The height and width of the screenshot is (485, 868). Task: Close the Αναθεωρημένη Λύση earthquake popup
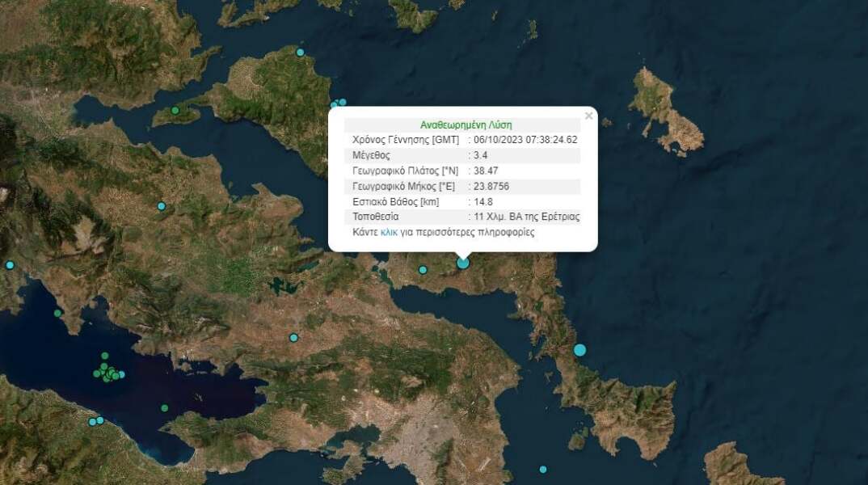tap(588, 115)
